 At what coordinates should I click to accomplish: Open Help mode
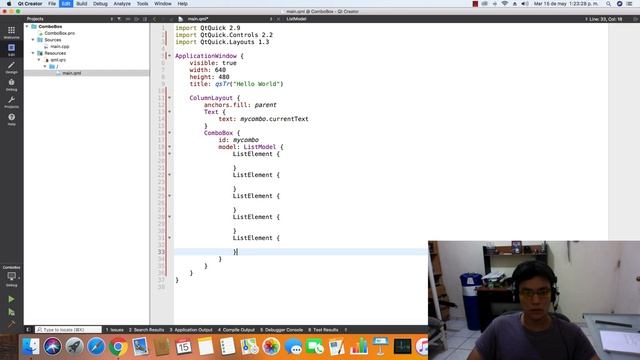click(11, 119)
